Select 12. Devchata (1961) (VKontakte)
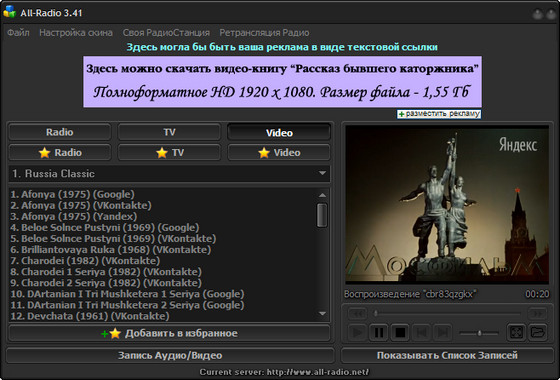560x380 pixels. pyautogui.click(x=90, y=316)
